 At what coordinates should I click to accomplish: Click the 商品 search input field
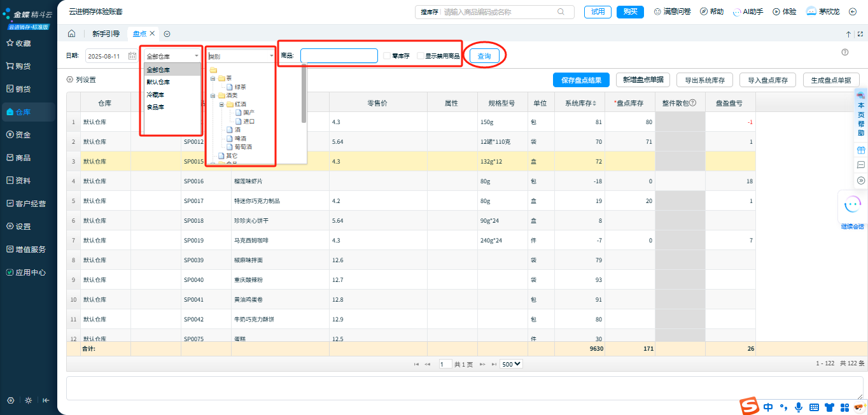pyautogui.click(x=339, y=56)
